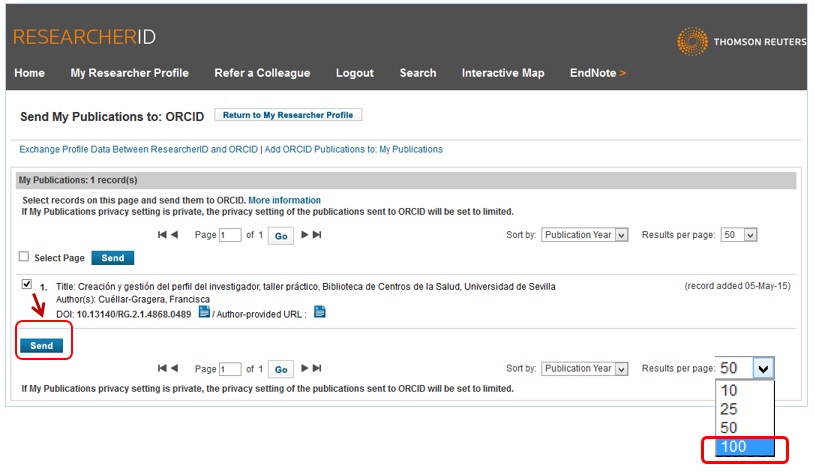Open top Sort by Publication Year dropdown
815x472 pixels.
point(585,235)
